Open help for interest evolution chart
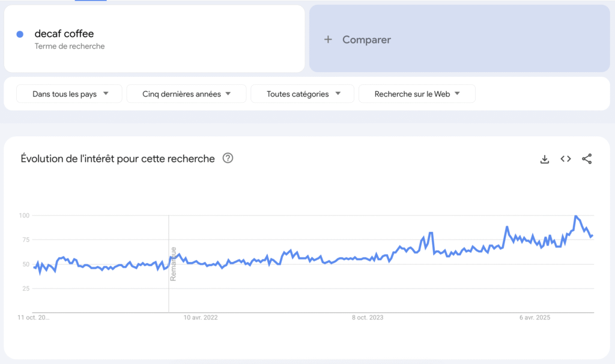The image size is (615, 364). 227,159
